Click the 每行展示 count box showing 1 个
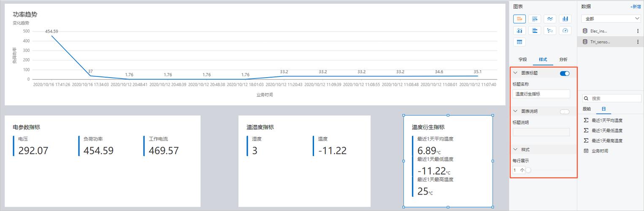 pyautogui.click(x=519, y=170)
